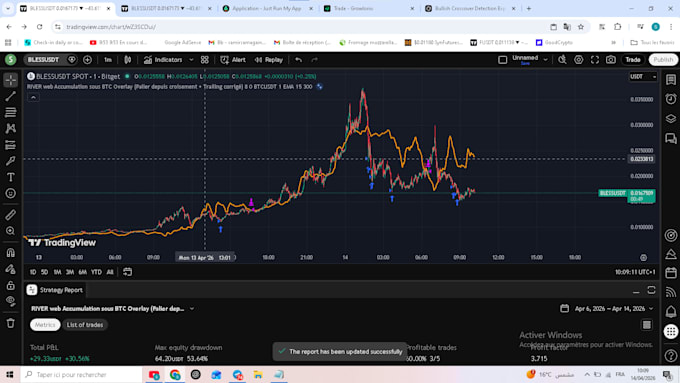Open the chats panel icon
The height and width of the screenshot is (383, 680).
(x=671, y=138)
